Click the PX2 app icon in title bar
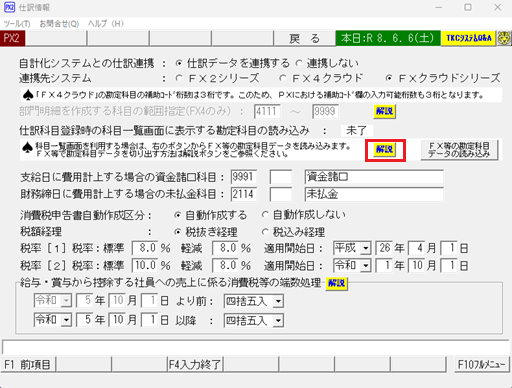Viewport: 512px width, 388px height. (x=9, y=7)
